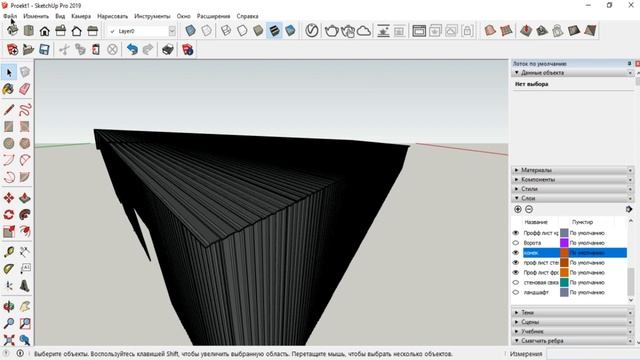Screen dimensions: 640x360
Task: Open the 'Файл' menu
Action: pos(10,16)
